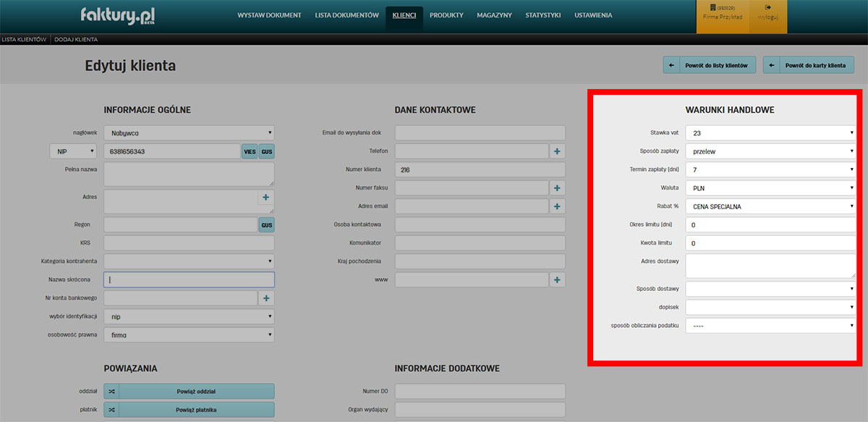Viewport: 868px width, 422px height.
Task: Expand the osobowość prawna dropdown
Action: [x=189, y=335]
